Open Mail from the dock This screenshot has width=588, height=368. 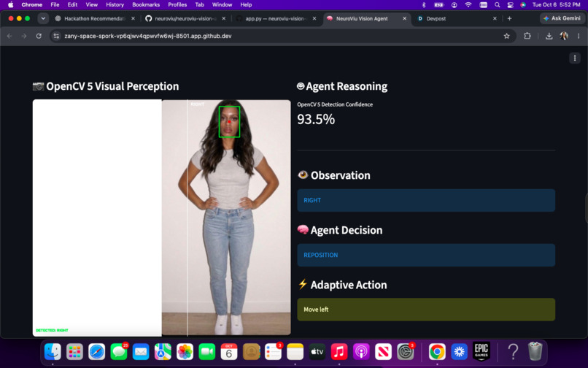141,352
